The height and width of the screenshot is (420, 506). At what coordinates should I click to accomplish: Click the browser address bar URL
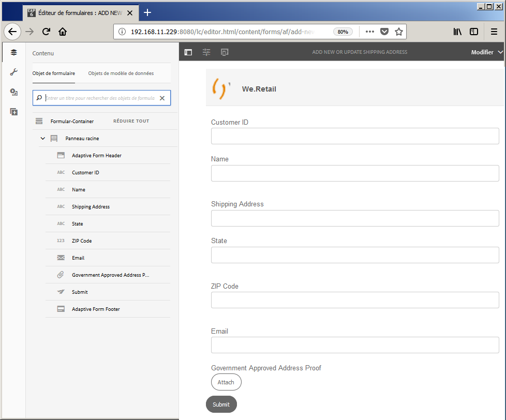(x=222, y=32)
